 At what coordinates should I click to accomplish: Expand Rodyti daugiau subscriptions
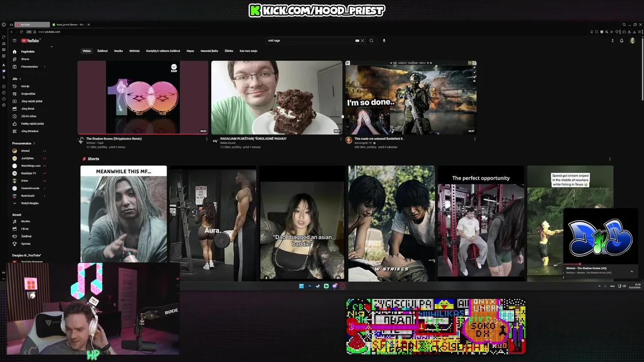pyautogui.click(x=30, y=203)
